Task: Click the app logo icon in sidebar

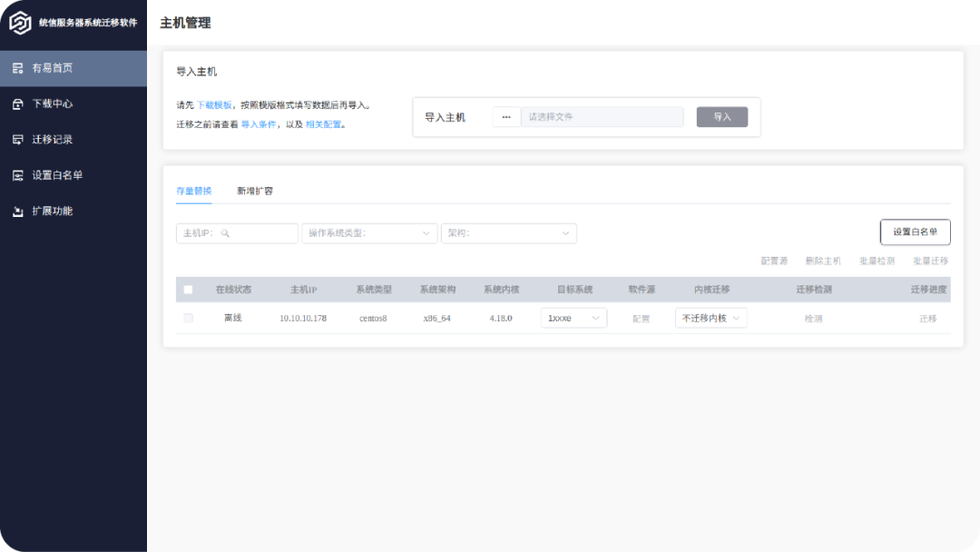Action: click(x=20, y=23)
